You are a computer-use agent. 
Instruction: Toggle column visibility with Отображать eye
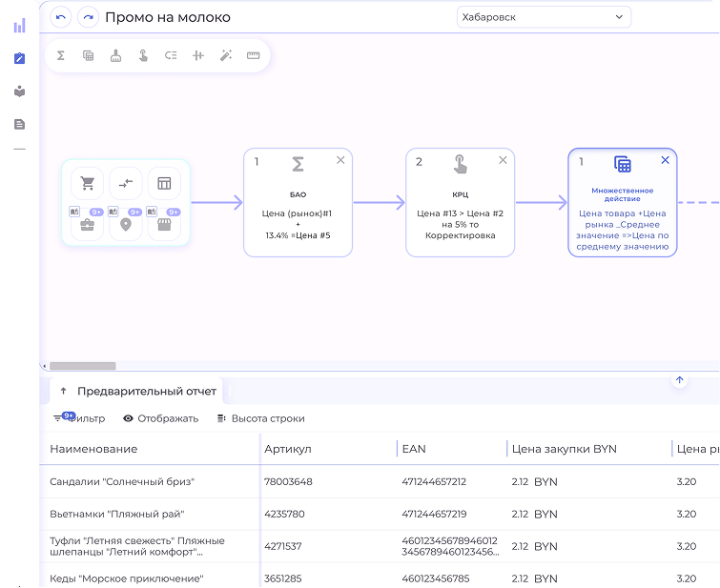click(160, 418)
